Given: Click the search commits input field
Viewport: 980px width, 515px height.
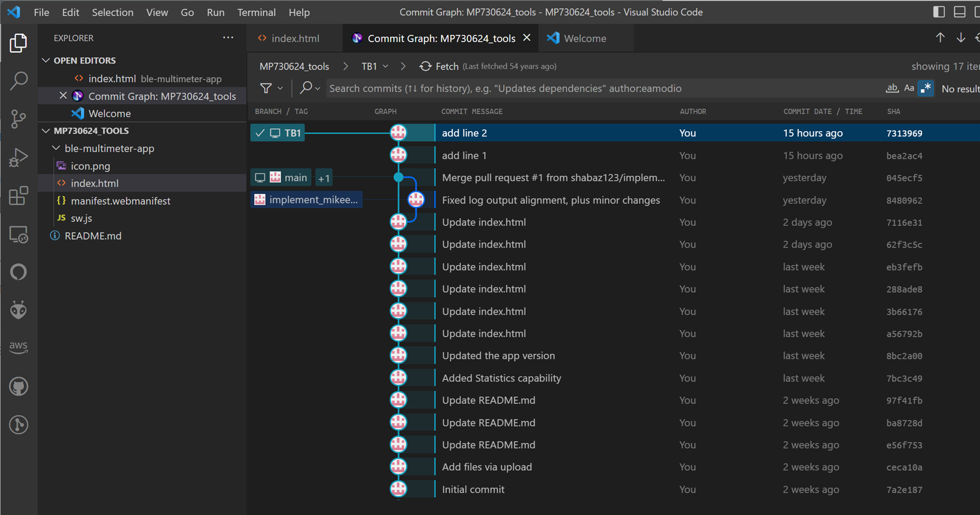Looking at the screenshot, I should [x=603, y=88].
